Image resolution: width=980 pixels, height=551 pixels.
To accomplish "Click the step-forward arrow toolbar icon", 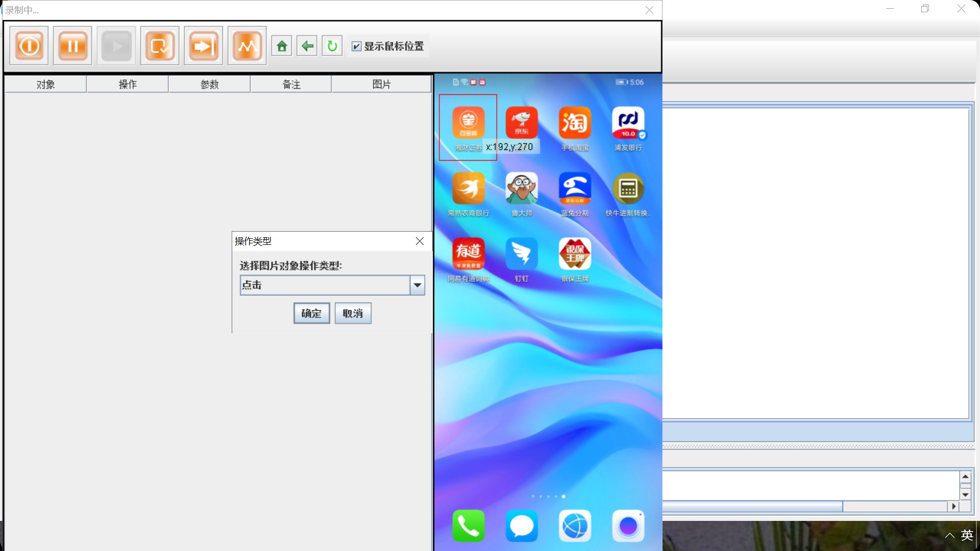I will tap(203, 45).
